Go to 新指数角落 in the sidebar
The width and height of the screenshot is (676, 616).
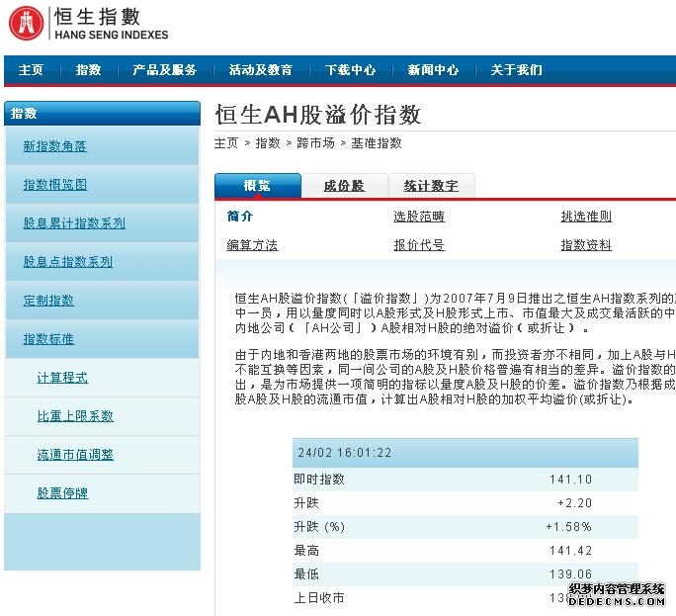(54, 146)
